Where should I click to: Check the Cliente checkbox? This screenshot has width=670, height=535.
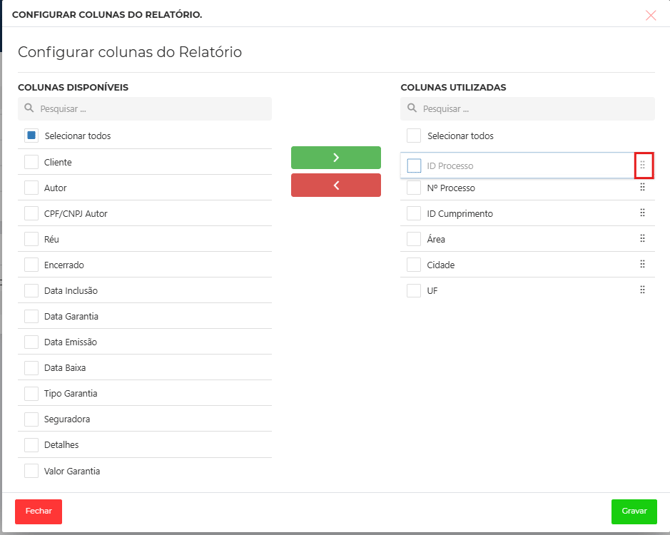click(x=32, y=162)
